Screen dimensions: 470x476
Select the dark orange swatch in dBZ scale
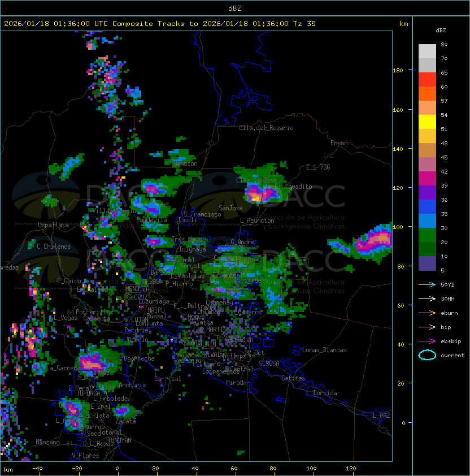tap(427, 94)
